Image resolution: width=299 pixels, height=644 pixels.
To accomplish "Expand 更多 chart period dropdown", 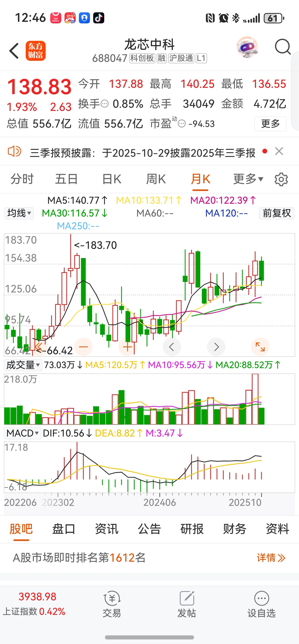I will [x=248, y=179].
